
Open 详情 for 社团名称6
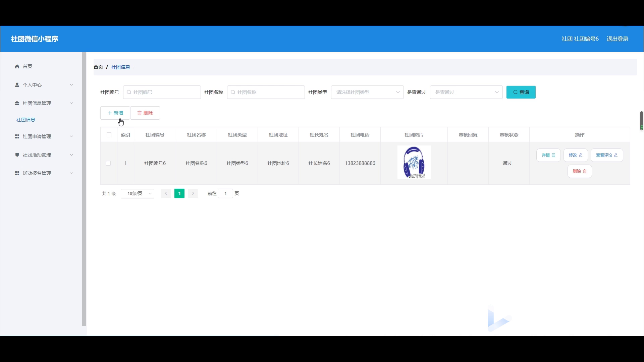pyautogui.click(x=548, y=155)
